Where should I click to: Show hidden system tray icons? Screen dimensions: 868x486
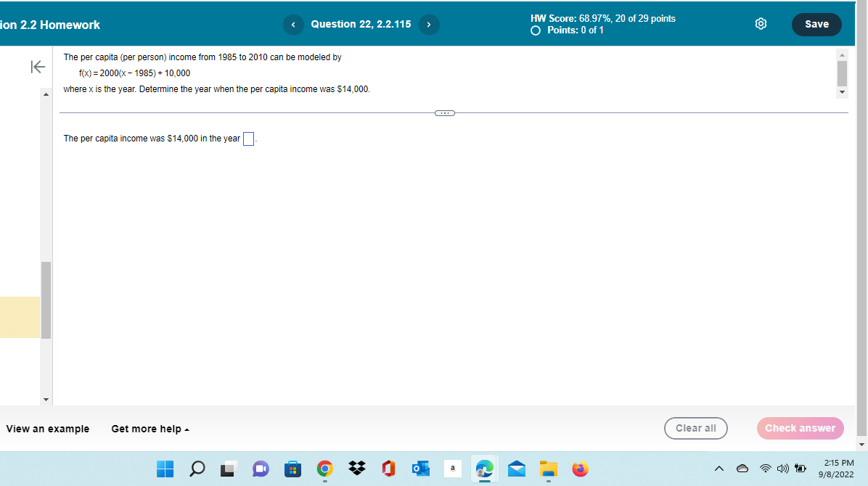tap(719, 469)
